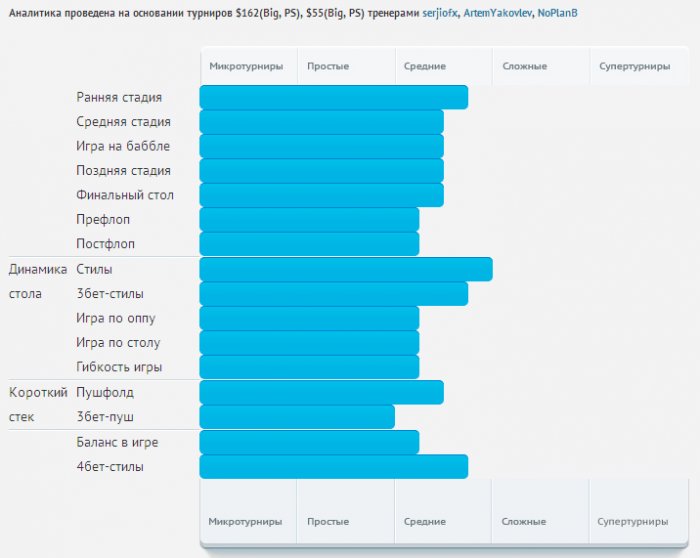The width and height of the screenshot is (700, 558).
Task: Select row label Префлоп
Action: click(x=103, y=220)
